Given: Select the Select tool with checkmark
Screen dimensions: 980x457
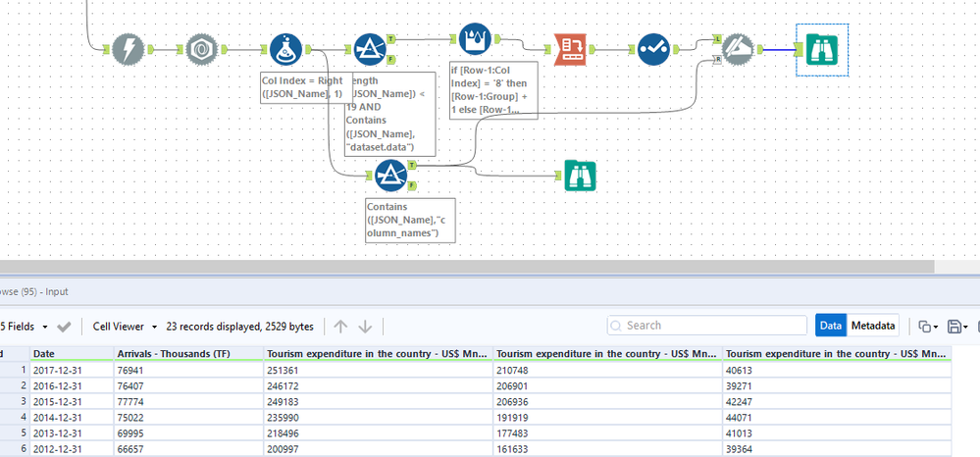Looking at the screenshot, I should [x=653, y=49].
